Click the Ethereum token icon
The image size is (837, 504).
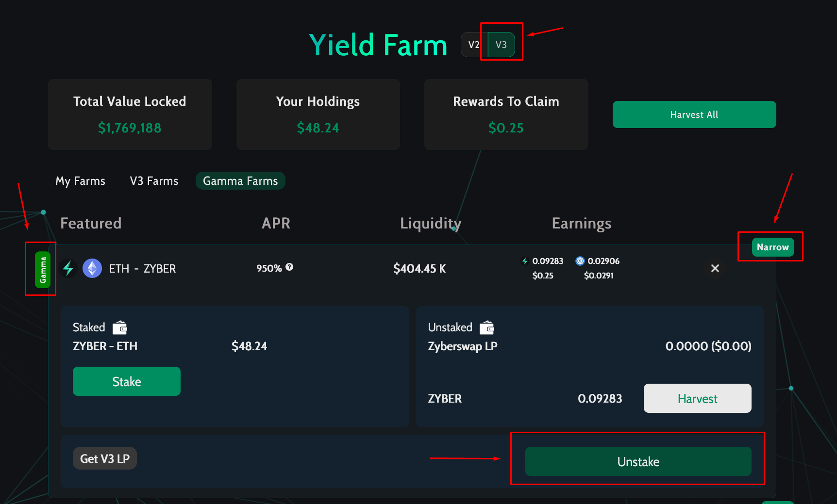pos(92,268)
